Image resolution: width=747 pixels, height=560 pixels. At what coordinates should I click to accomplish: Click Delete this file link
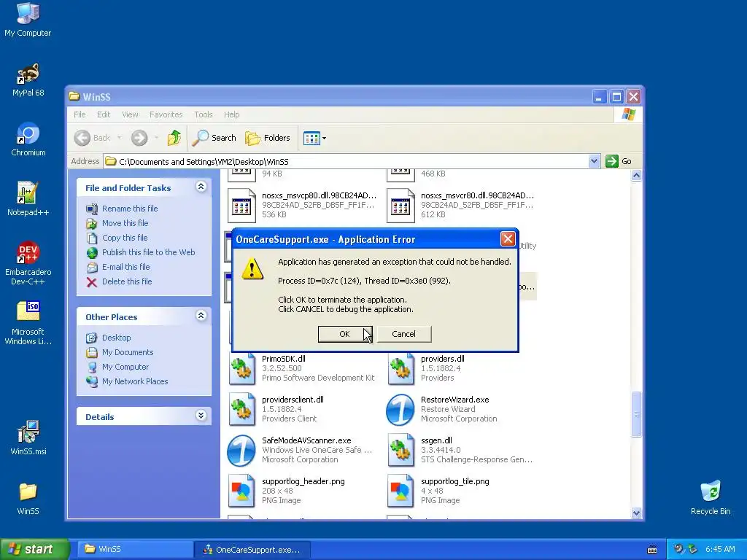pos(127,281)
